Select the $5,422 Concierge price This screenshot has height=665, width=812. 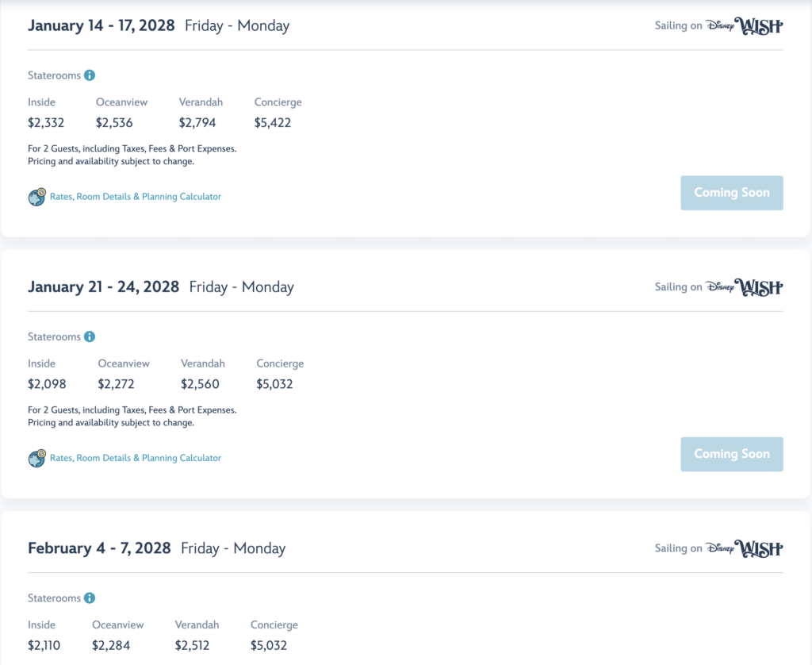click(x=273, y=123)
